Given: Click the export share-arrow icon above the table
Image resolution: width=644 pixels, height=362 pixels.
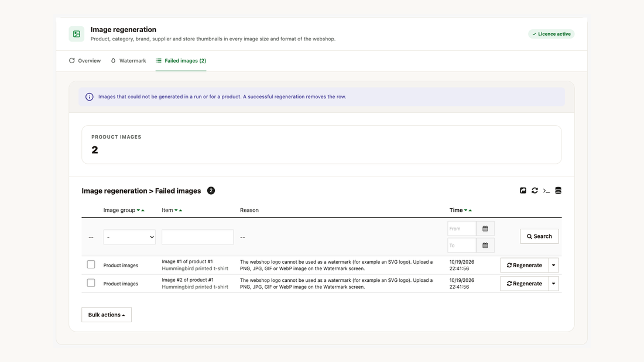Looking at the screenshot, I should pyautogui.click(x=523, y=191).
